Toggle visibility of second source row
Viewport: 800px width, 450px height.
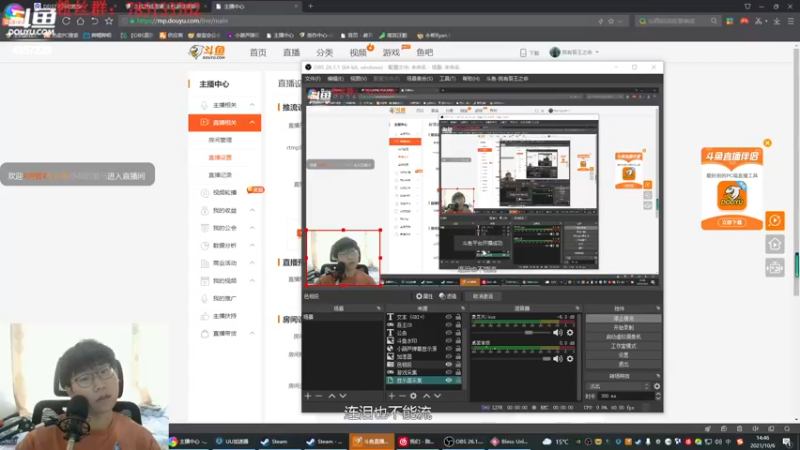click(448, 324)
